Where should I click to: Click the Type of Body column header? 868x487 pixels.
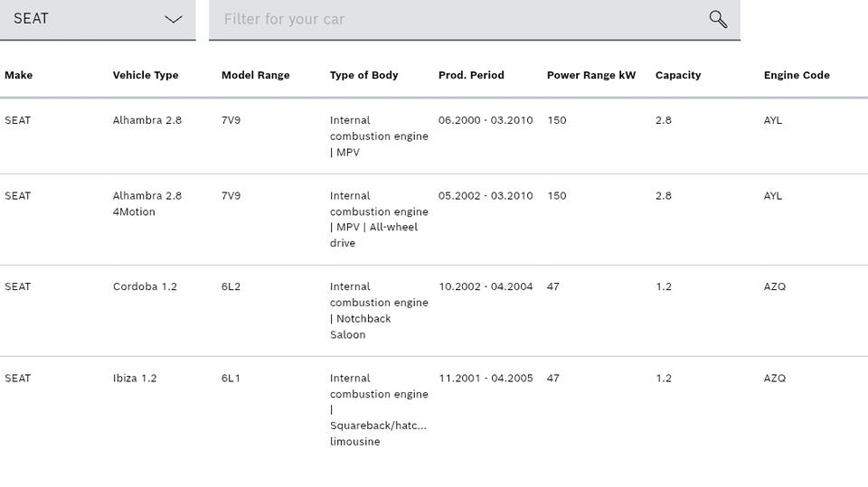[363, 75]
